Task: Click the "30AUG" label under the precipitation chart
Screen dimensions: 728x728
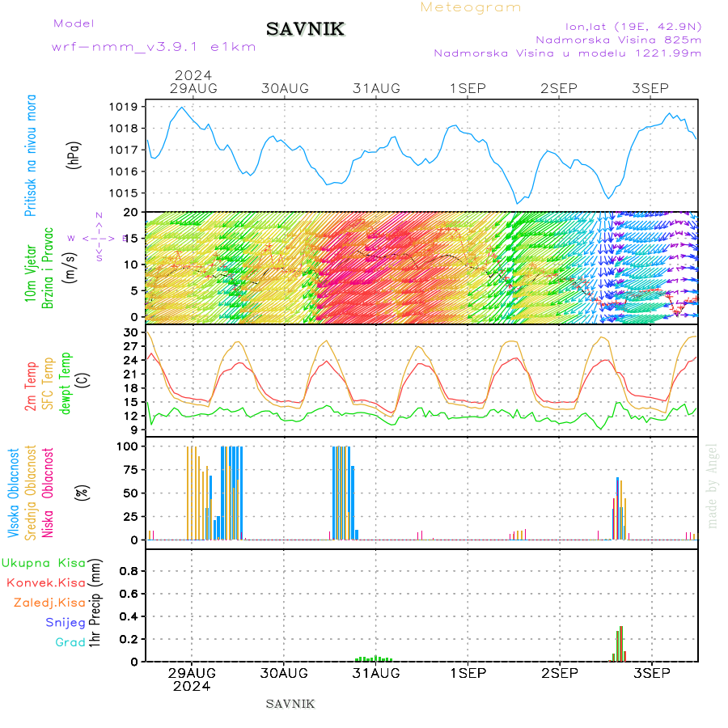Action: coord(284,673)
